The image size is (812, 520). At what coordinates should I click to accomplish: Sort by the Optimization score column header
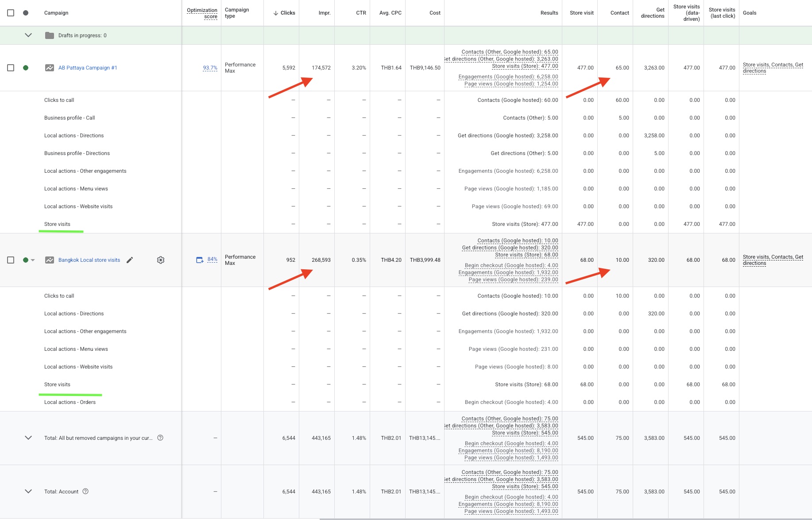pyautogui.click(x=202, y=13)
